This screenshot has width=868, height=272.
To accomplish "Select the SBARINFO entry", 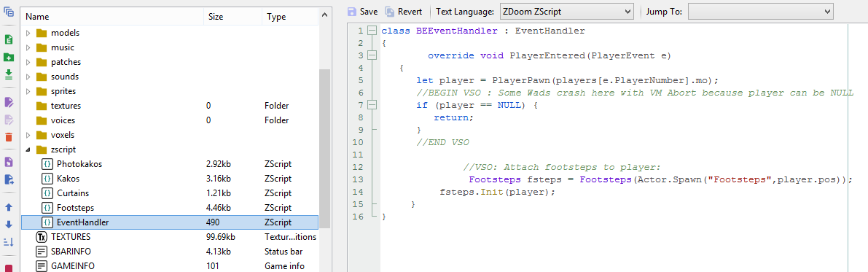I will 169,251.
